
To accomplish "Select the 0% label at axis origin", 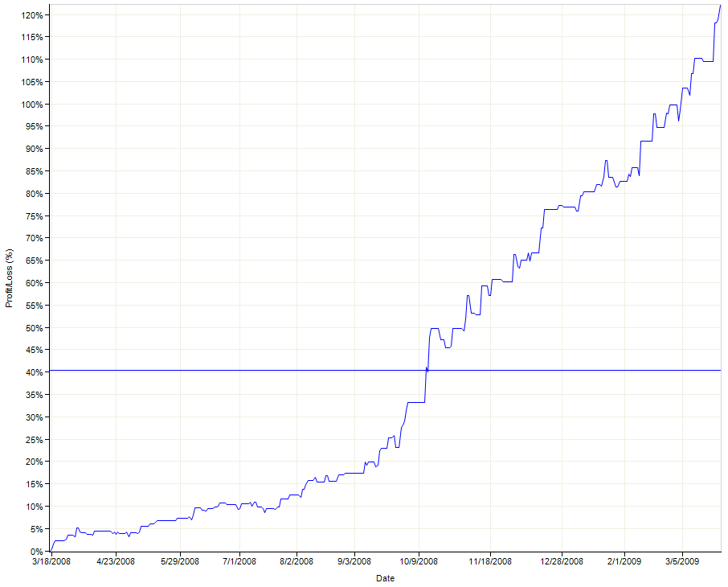I will [x=36, y=552].
